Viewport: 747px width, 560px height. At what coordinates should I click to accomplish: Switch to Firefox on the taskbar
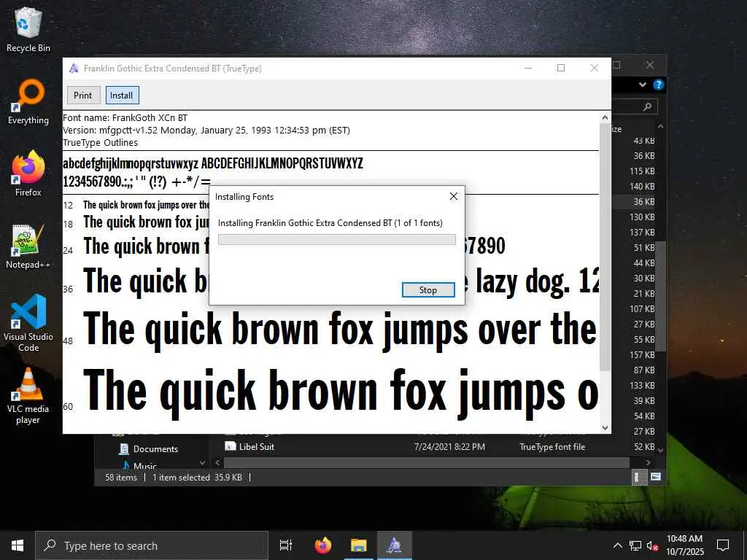point(323,545)
